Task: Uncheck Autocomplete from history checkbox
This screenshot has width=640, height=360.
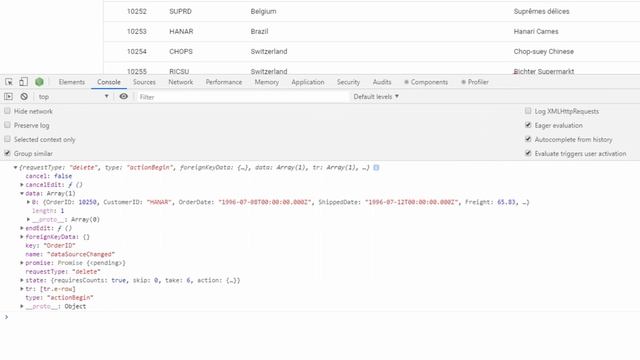Action: (528, 139)
